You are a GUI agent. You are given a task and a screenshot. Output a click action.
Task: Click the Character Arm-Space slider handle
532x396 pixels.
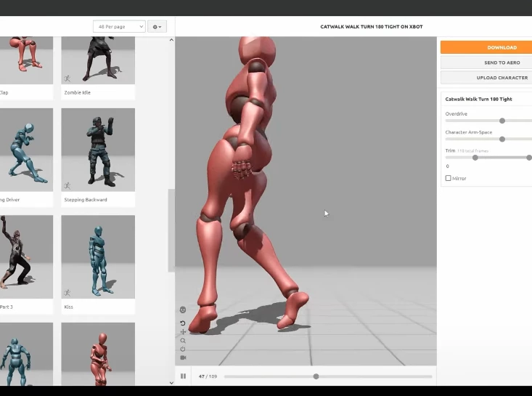pyautogui.click(x=502, y=140)
